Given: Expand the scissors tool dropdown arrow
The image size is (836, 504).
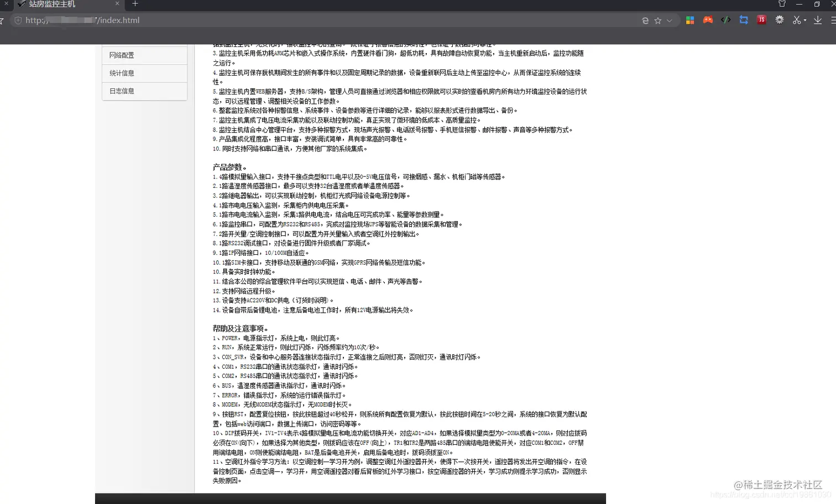Looking at the screenshot, I should [x=805, y=20].
